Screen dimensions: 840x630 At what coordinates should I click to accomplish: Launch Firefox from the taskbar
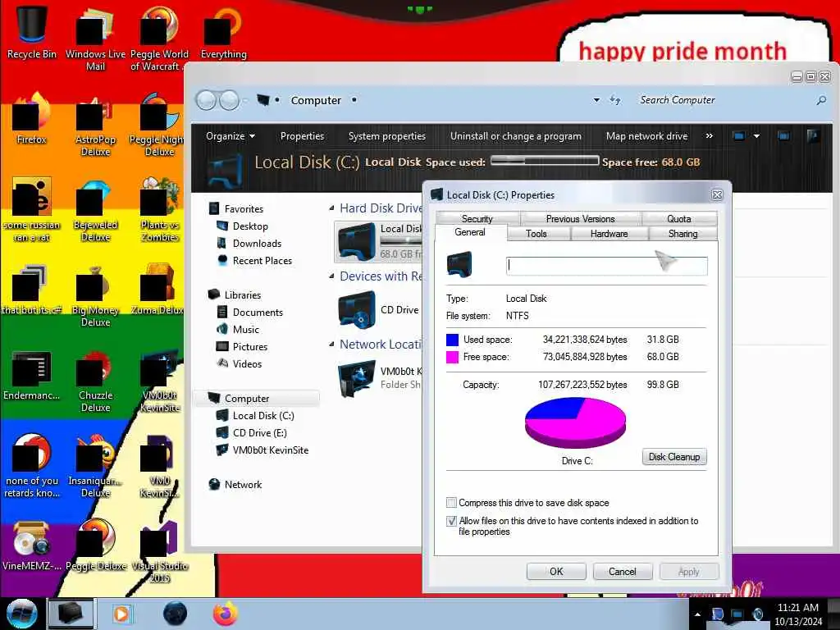(225, 614)
